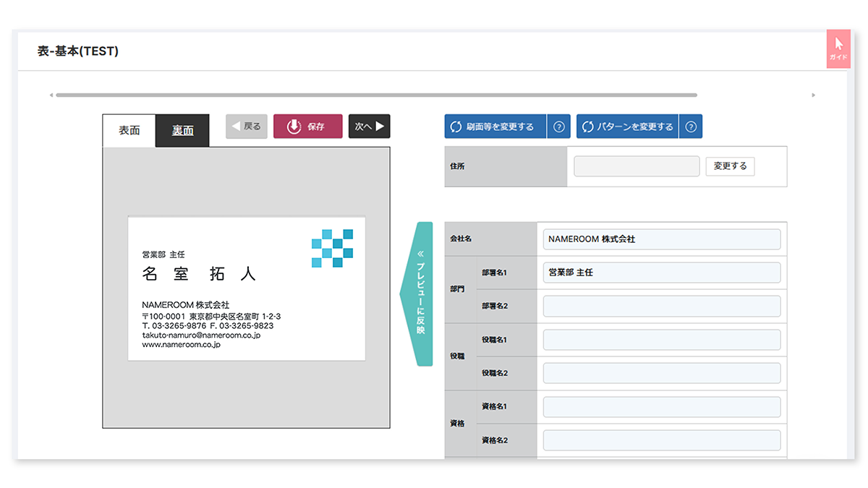Click the 戻る back button

tap(247, 126)
